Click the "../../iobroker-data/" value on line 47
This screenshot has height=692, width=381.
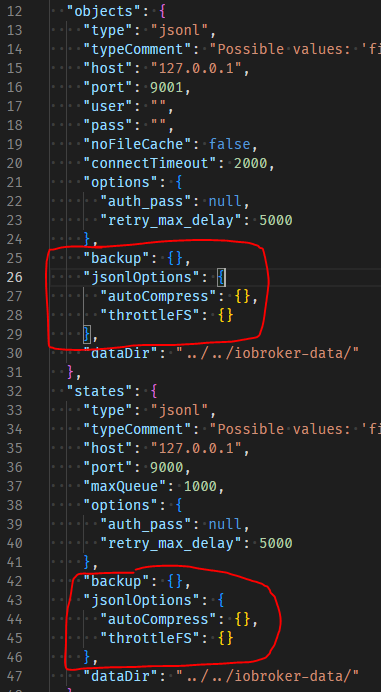click(x=267, y=676)
